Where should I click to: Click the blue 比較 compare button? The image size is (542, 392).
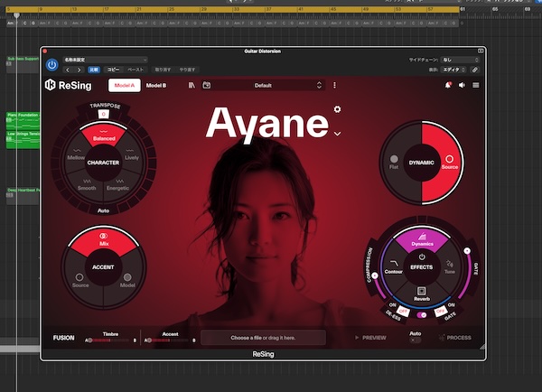94,70
